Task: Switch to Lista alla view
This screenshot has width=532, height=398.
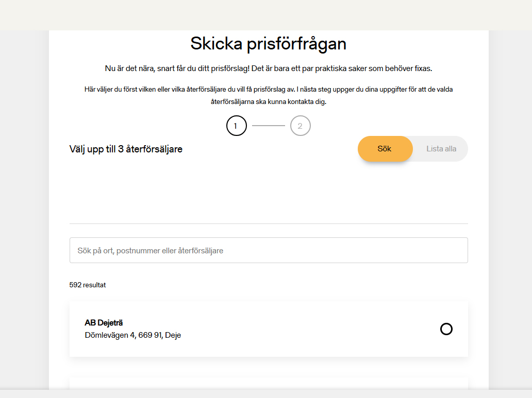Action: click(441, 149)
